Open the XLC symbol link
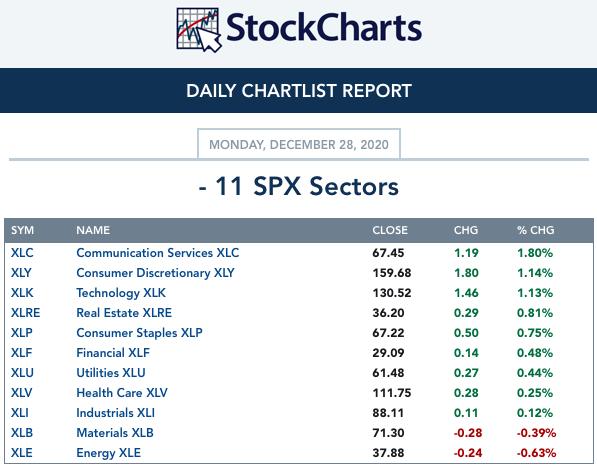597x468 pixels. point(22,253)
